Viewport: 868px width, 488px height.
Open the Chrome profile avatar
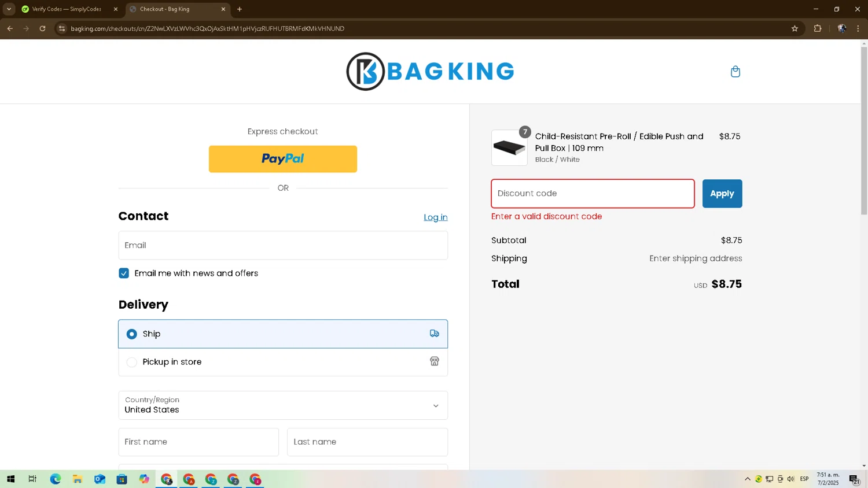pyautogui.click(x=842, y=28)
